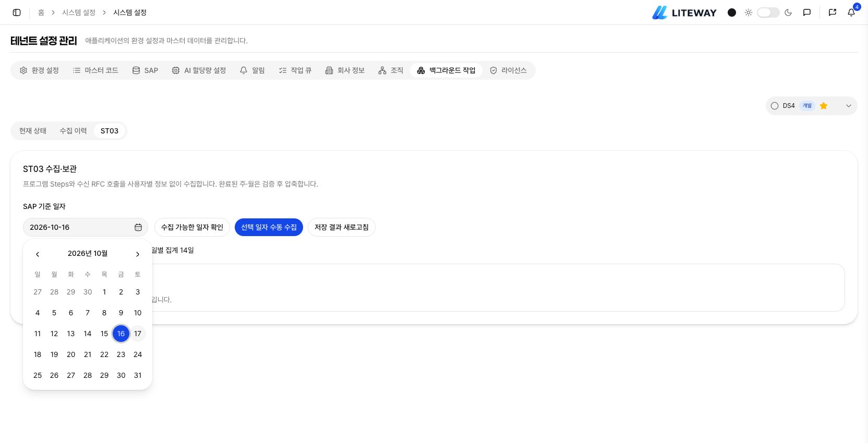Select date 10 in calendar
868x443 pixels.
point(138,313)
